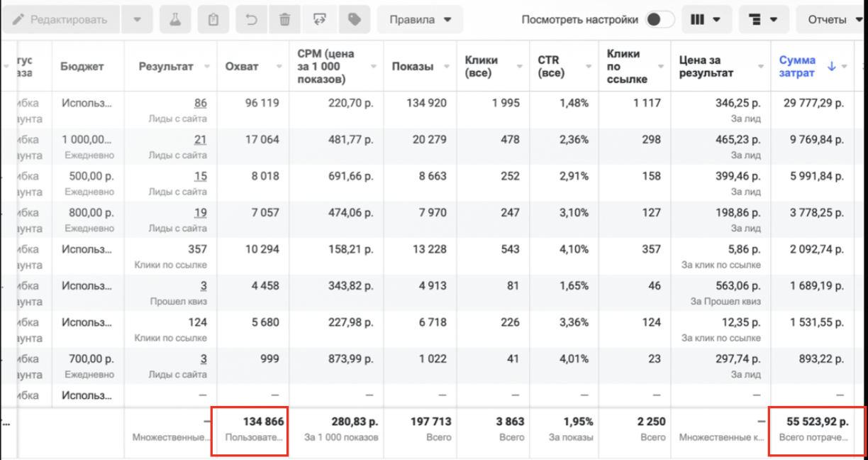Open Охват column header options arrow
Viewport: 868px width, 460px height.
[275, 67]
